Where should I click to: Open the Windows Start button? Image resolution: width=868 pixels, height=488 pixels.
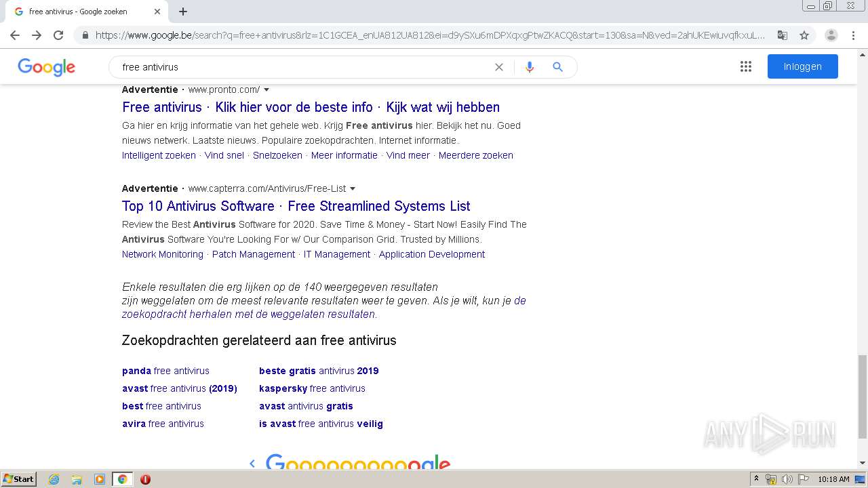[x=19, y=479]
